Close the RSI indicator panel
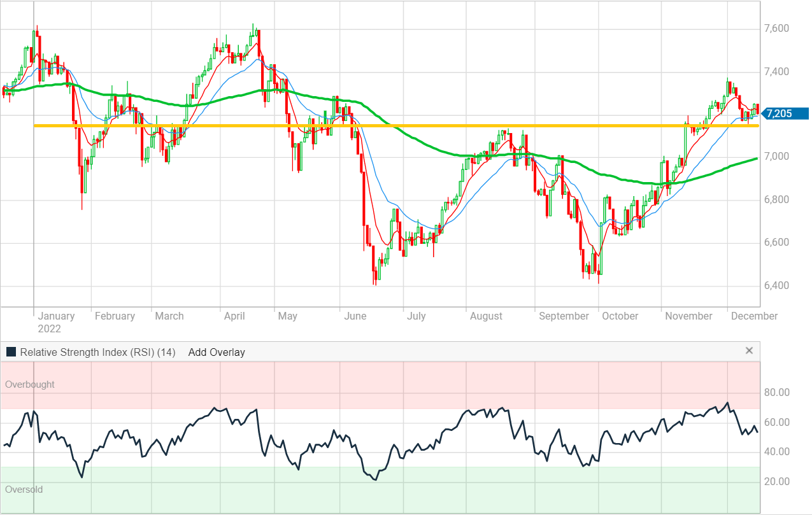The height and width of the screenshot is (515, 812). coord(749,351)
